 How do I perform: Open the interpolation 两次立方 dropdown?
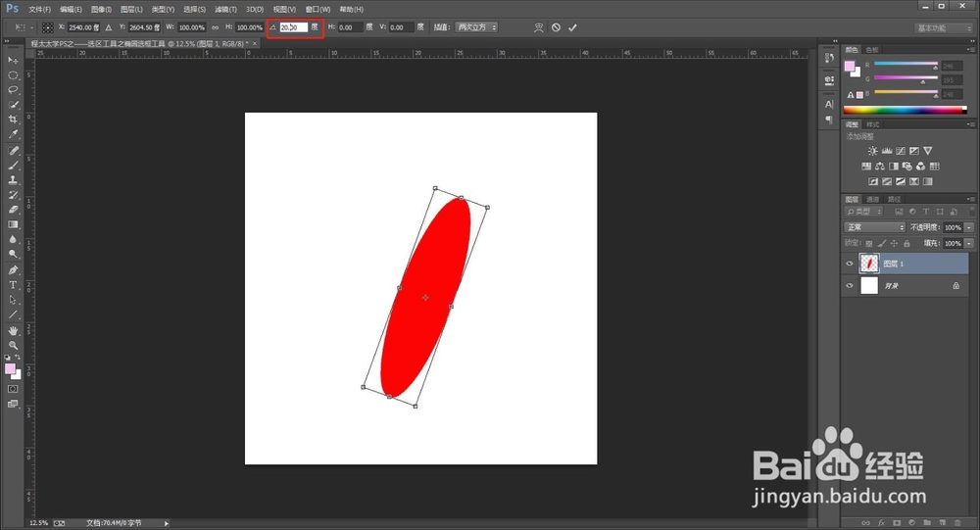click(475, 27)
